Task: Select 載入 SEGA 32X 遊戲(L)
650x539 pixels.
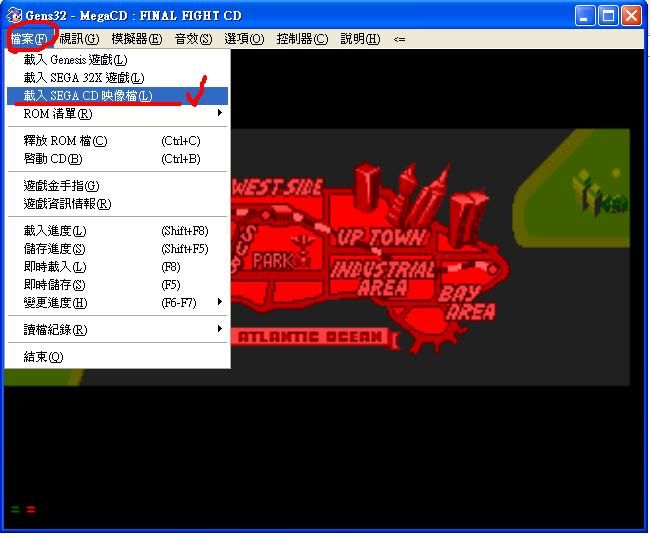Action: click(117, 78)
